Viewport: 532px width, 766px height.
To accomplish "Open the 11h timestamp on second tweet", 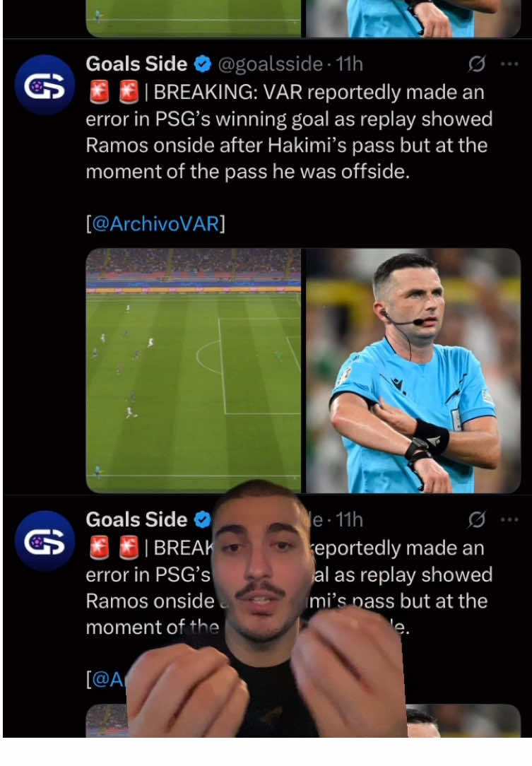I will click(349, 520).
